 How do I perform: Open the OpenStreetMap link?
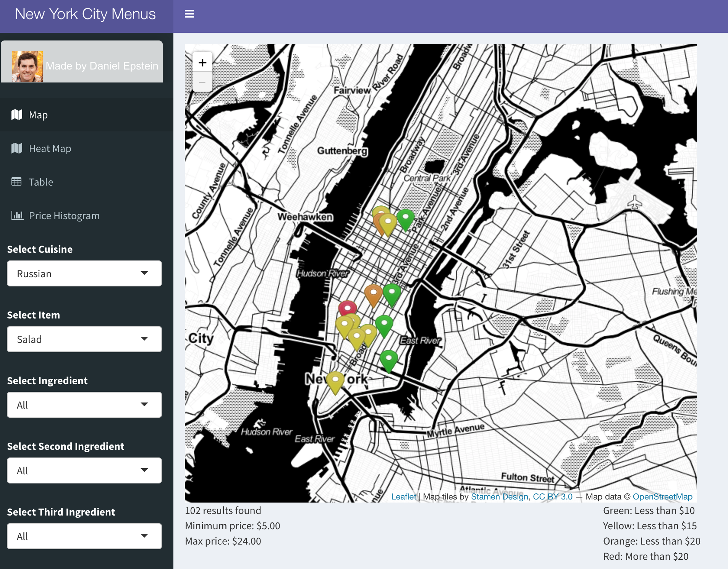(x=662, y=496)
